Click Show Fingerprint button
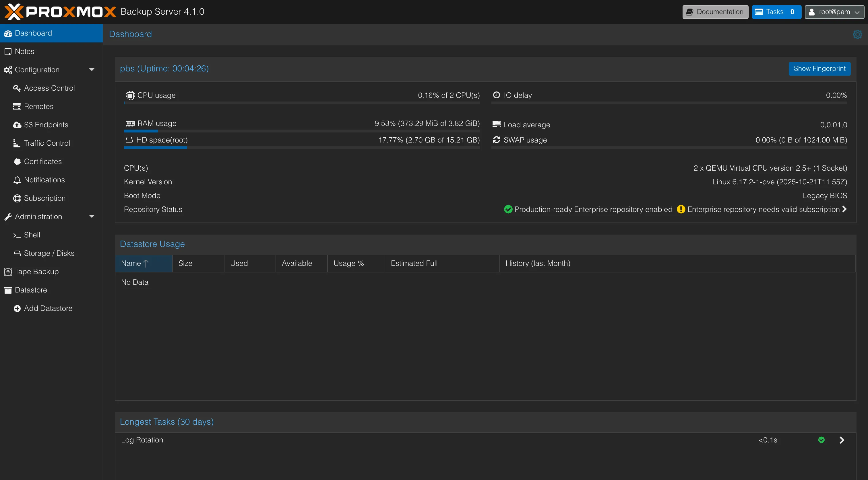Image resolution: width=868 pixels, height=480 pixels. click(819, 69)
